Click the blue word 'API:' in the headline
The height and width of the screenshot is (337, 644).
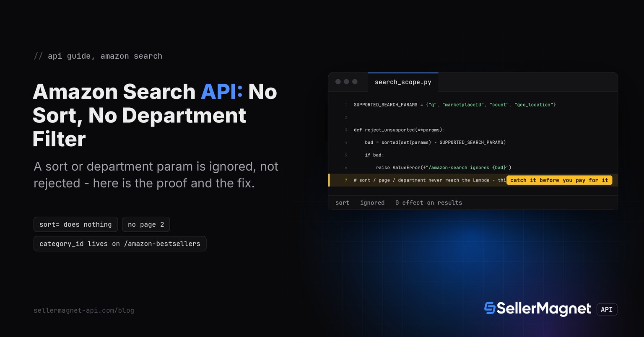(x=221, y=91)
